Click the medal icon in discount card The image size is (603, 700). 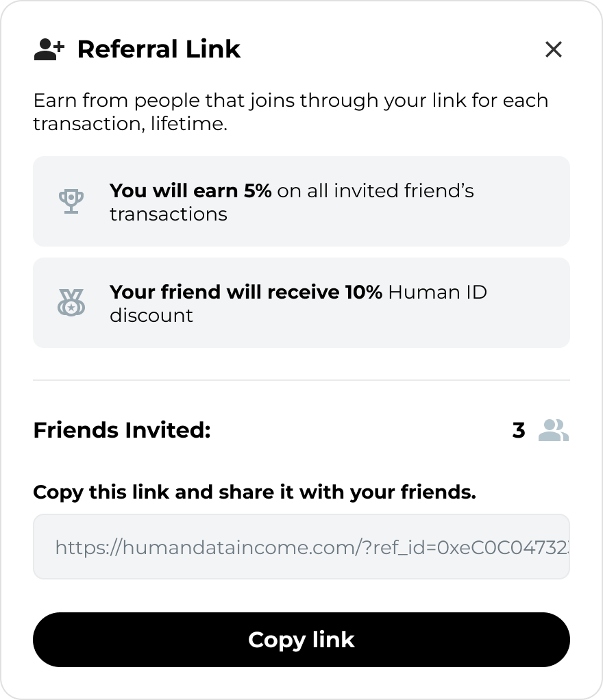(x=71, y=303)
